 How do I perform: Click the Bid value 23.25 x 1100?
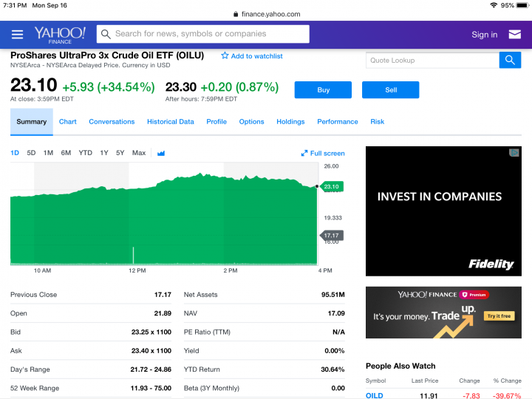[x=151, y=332]
